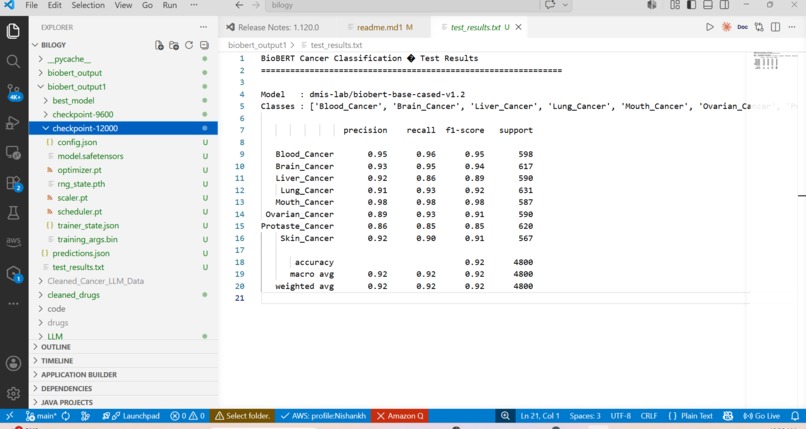Open the Source Control view
This screenshot has height=429, width=806.
(13, 92)
